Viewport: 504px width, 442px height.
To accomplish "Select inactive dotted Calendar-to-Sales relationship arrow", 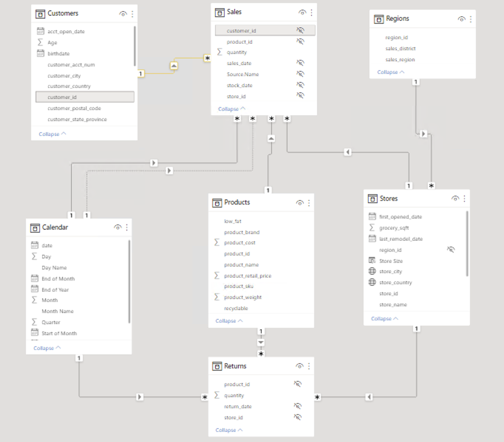I will [169, 171].
